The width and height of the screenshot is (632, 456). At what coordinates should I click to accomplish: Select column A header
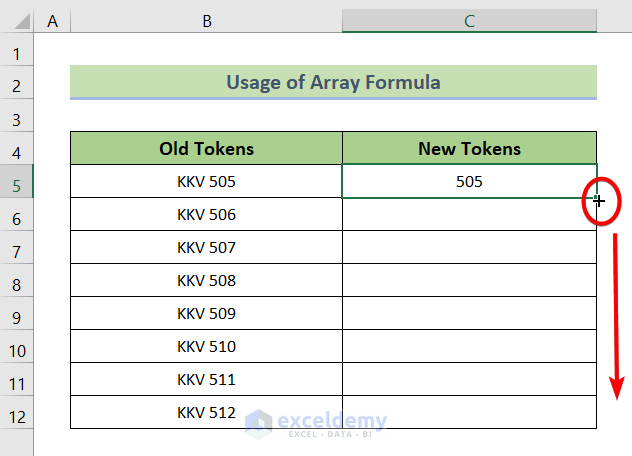(x=52, y=21)
